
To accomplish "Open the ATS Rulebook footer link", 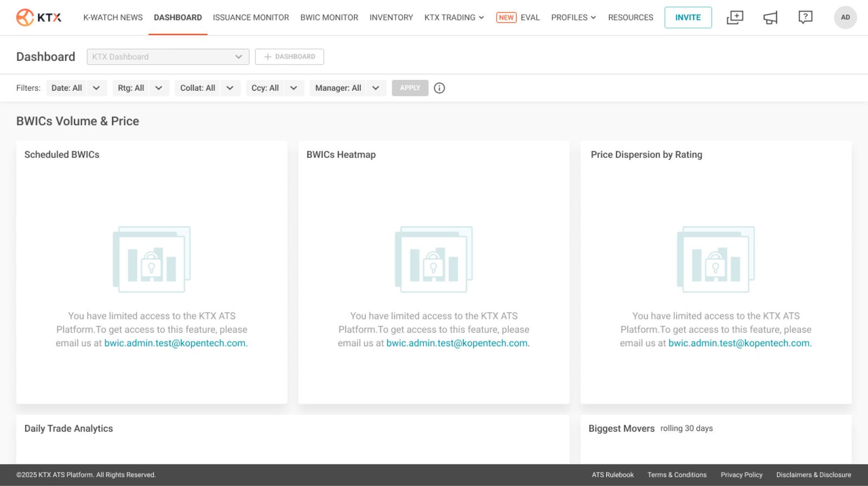I will coord(612,475).
